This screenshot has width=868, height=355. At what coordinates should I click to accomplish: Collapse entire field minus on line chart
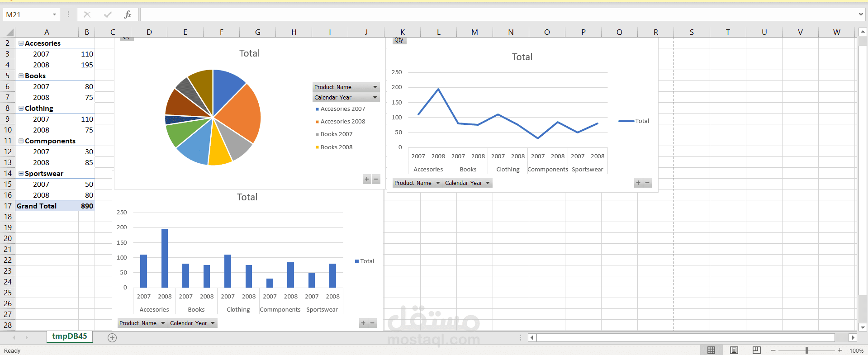(x=647, y=183)
